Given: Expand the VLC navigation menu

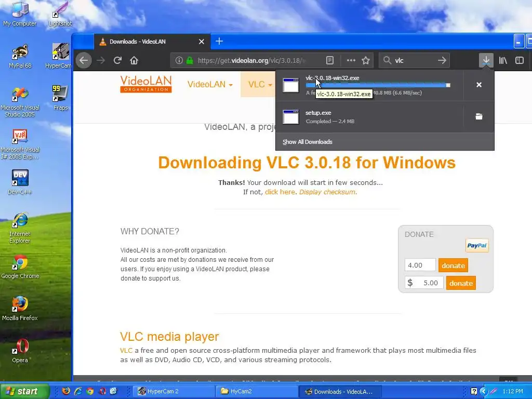Looking at the screenshot, I should tap(260, 84).
